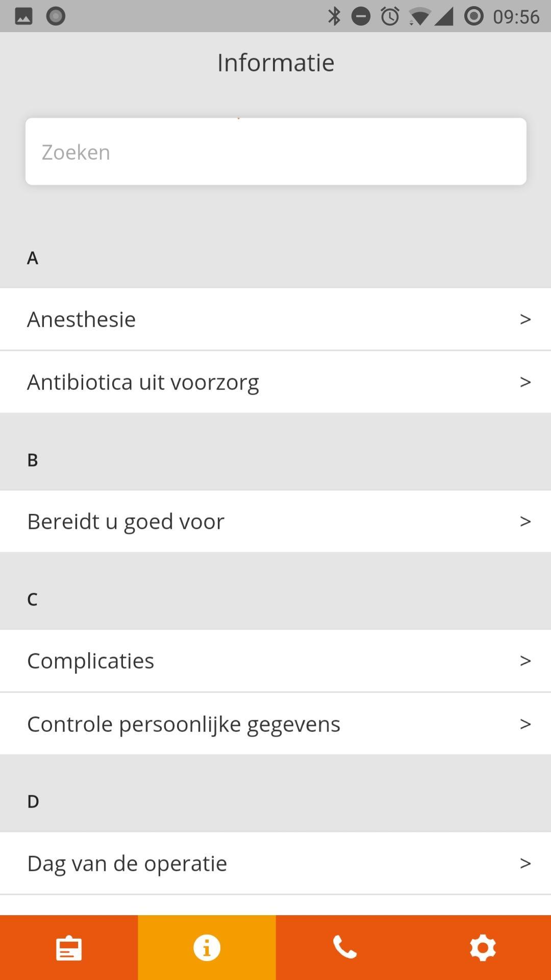Screen dimensions: 551x980
Task: Expand the Dag van de operatie chevron
Action: [525, 864]
